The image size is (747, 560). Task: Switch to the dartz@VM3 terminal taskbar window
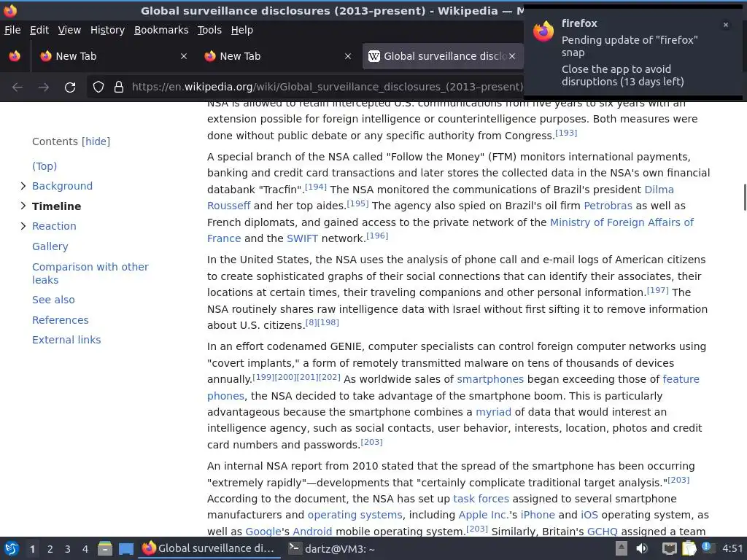tap(332, 549)
